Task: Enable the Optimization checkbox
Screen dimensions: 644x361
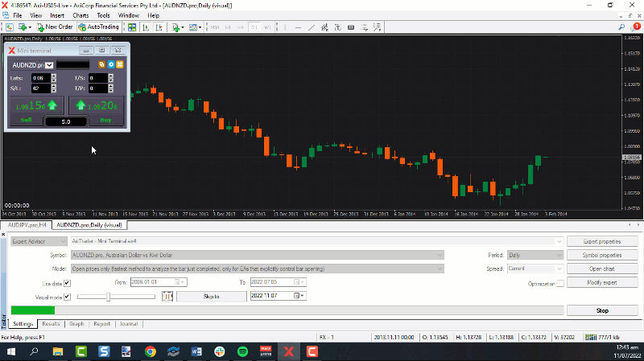Action: 559,284
